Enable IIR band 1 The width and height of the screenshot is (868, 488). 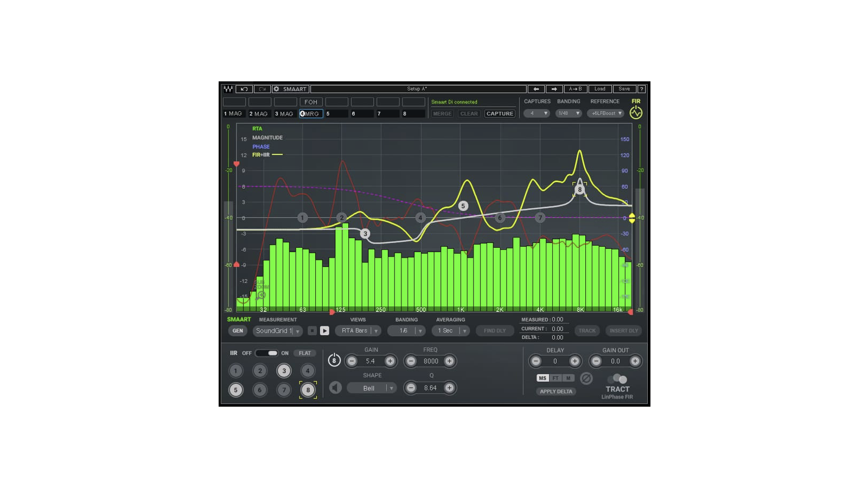[235, 371]
